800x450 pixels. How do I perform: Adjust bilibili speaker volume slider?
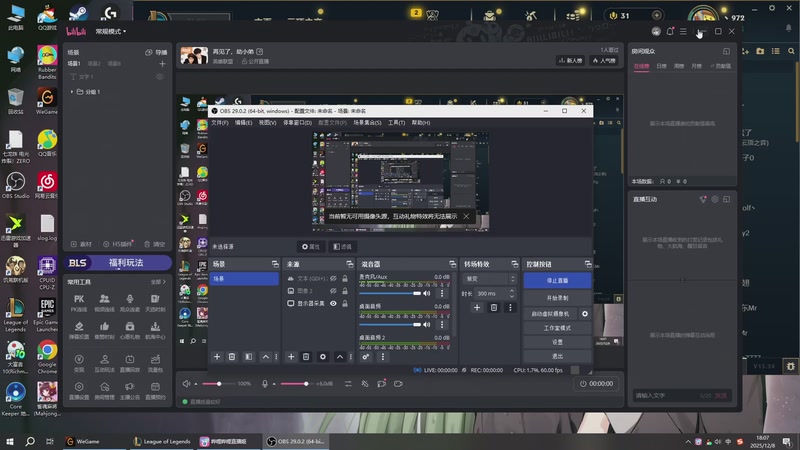(x=219, y=384)
